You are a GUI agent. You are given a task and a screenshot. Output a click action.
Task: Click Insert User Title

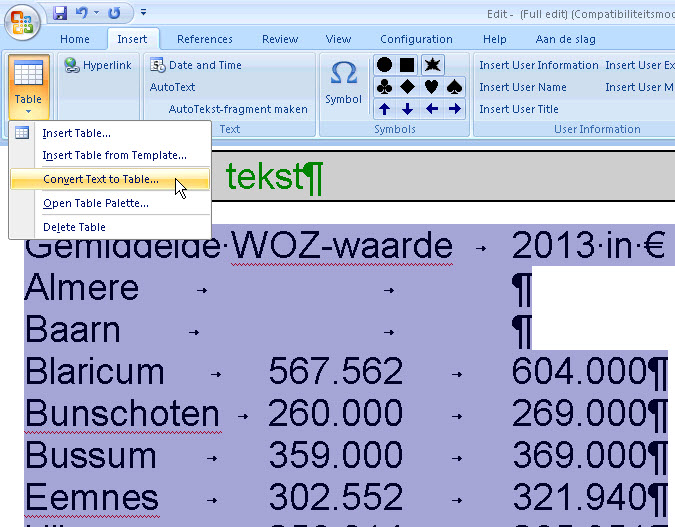pos(519,109)
